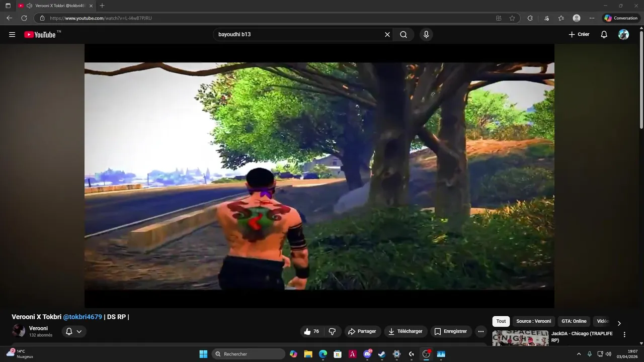Image resolution: width=644 pixels, height=362 pixels.
Task: Select the GTA: Online chip
Action: (574, 321)
